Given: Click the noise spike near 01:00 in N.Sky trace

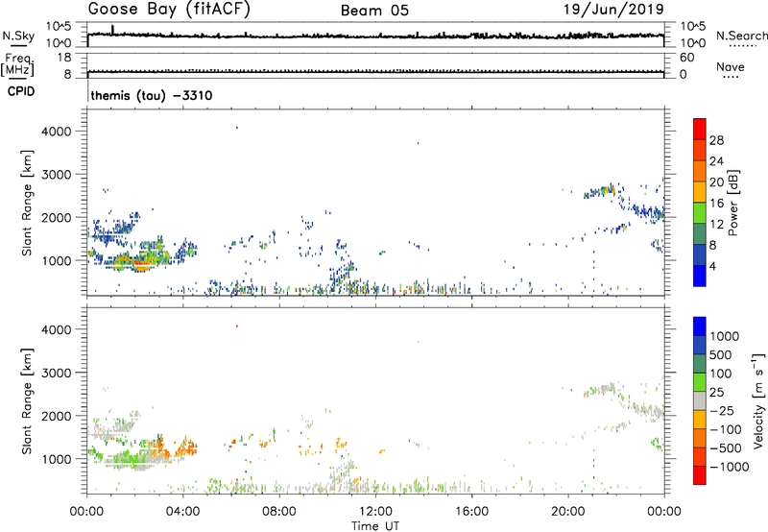Looking at the screenshot, I should (x=112, y=30).
